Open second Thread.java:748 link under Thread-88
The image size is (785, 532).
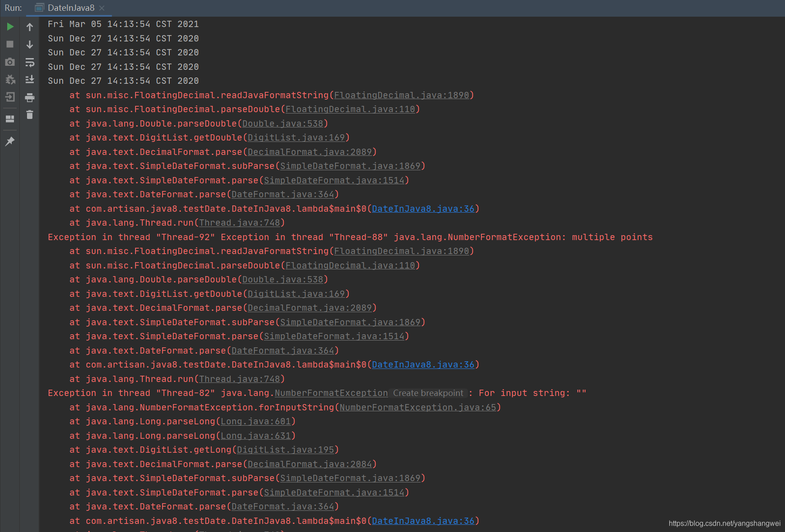[239, 379]
